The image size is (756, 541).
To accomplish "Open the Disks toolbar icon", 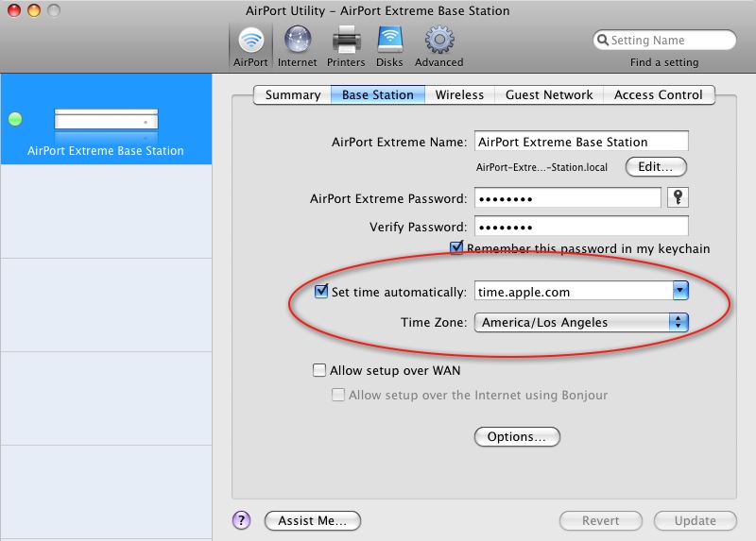I will click(389, 46).
